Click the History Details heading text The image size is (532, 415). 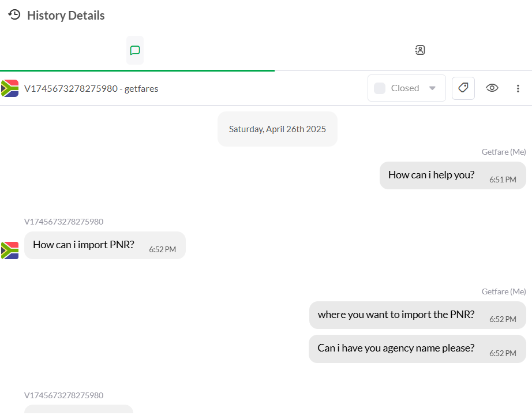click(x=66, y=16)
